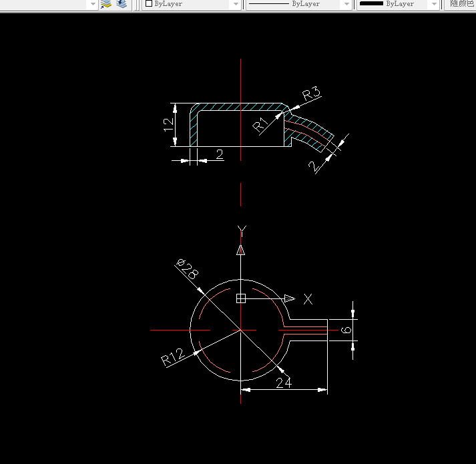Select the R1 radius dimension text
The image size is (476, 464).
[260, 124]
